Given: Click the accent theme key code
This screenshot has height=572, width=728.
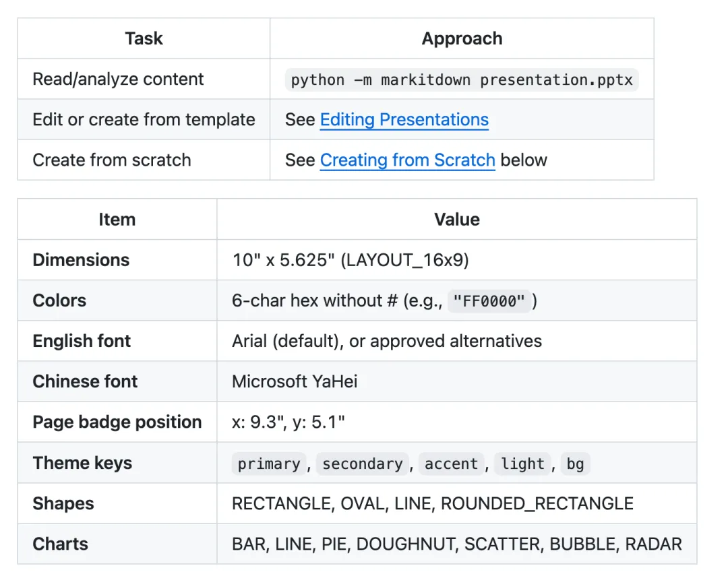Looking at the screenshot, I should click(x=451, y=464).
